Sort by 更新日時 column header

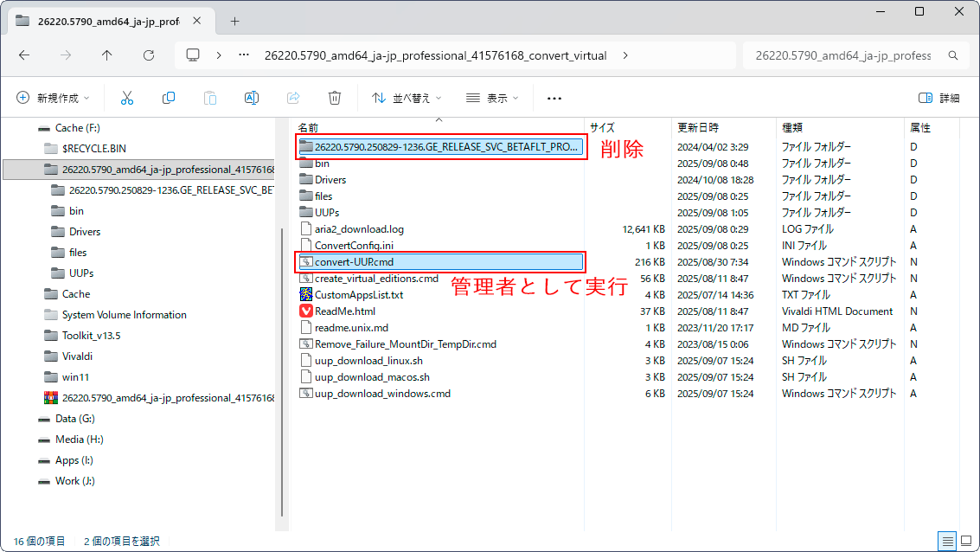[698, 127]
